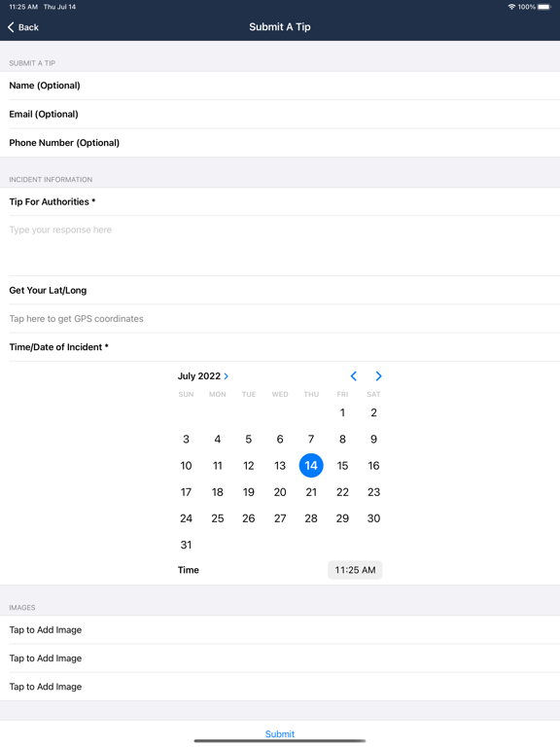
Task: Select July 24 on the calendar
Action: coord(187,518)
